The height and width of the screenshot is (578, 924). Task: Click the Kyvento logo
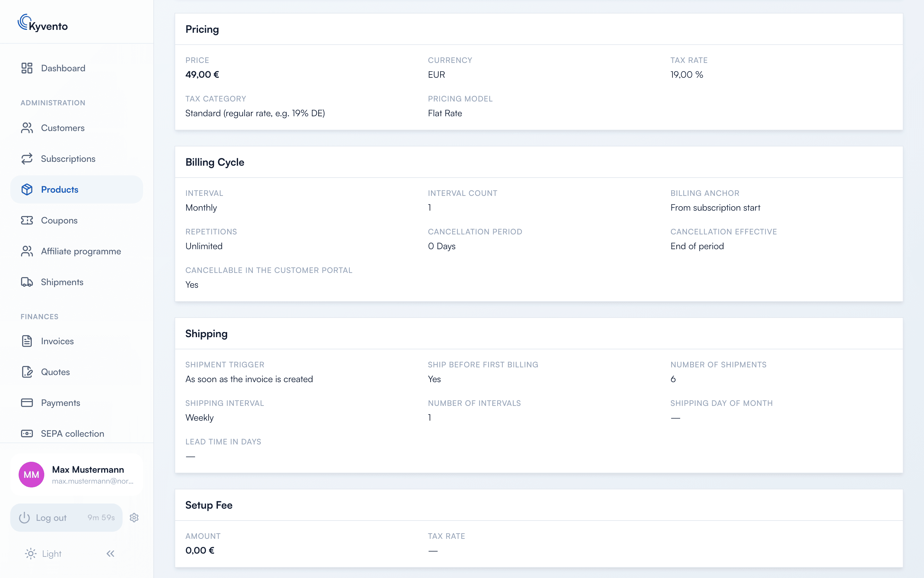pos(43,23)
